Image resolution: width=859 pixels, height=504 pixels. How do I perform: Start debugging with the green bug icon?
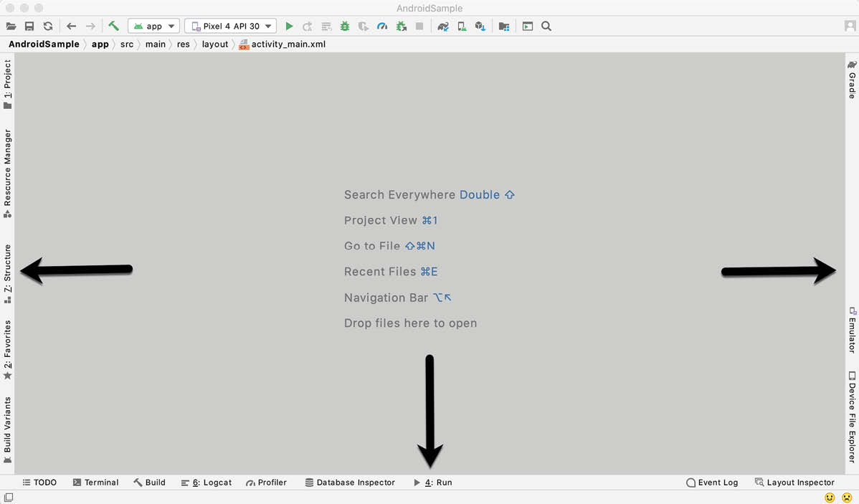[x=345, y=27]
